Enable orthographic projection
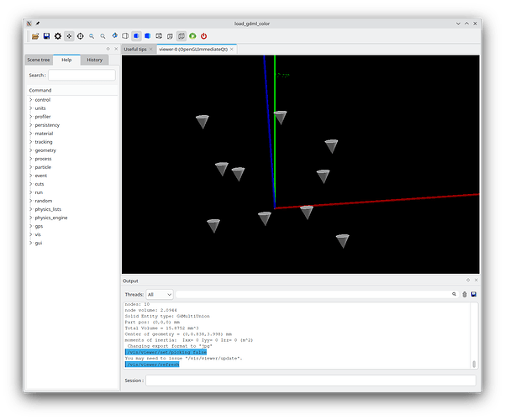Viewport: 505px width, 420px height. 181,36
